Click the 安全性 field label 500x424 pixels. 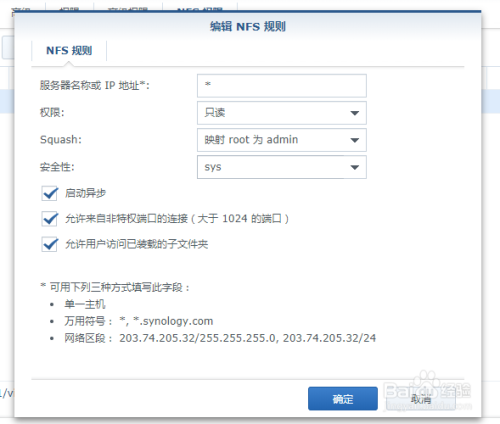click(57, 167)
